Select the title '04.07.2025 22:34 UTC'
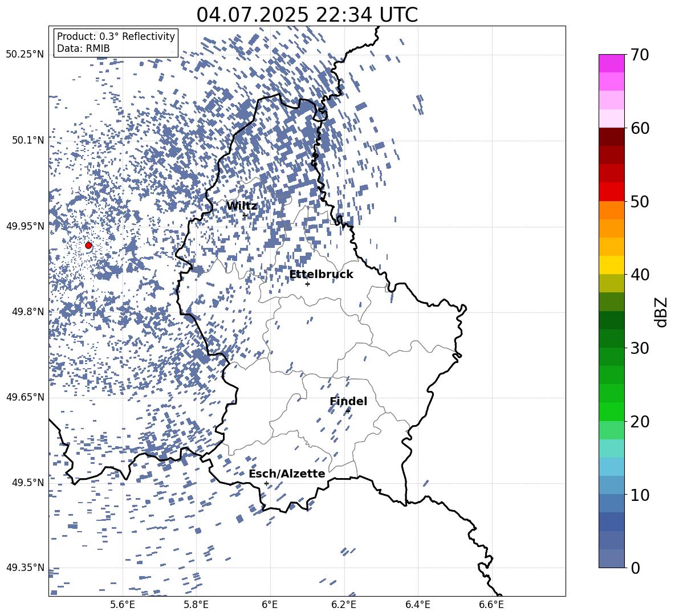 tap(307, 15)
